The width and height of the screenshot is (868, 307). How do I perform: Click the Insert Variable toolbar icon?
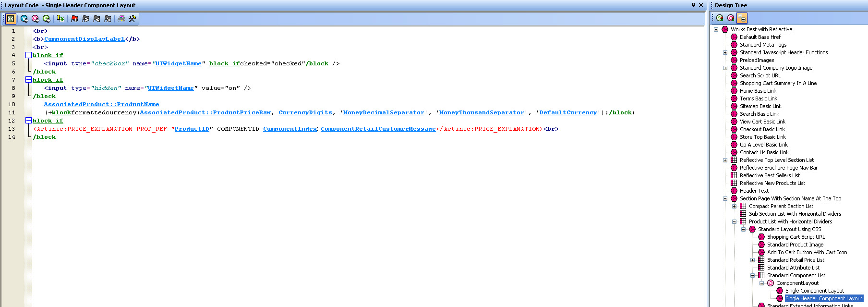tap(24, 19)
